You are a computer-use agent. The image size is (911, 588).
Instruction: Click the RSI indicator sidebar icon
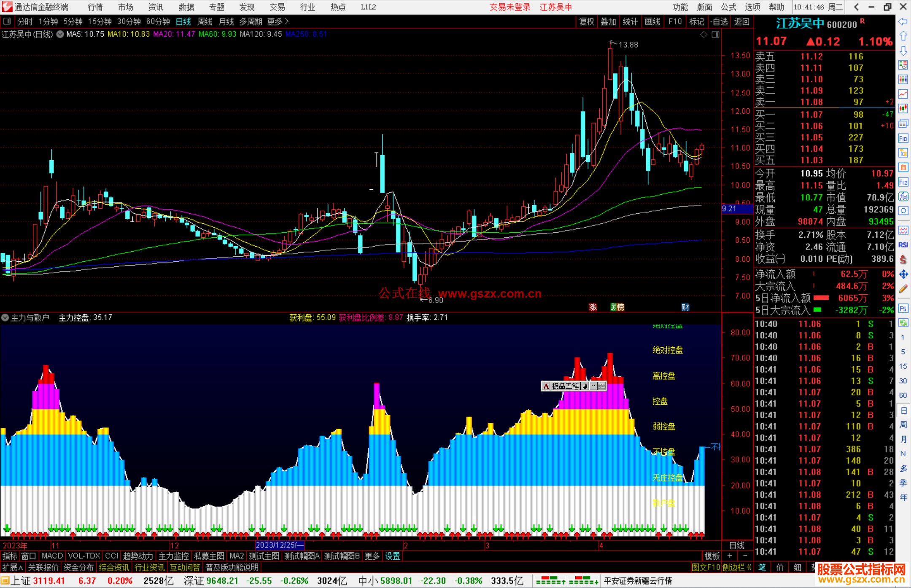[903, 245]
